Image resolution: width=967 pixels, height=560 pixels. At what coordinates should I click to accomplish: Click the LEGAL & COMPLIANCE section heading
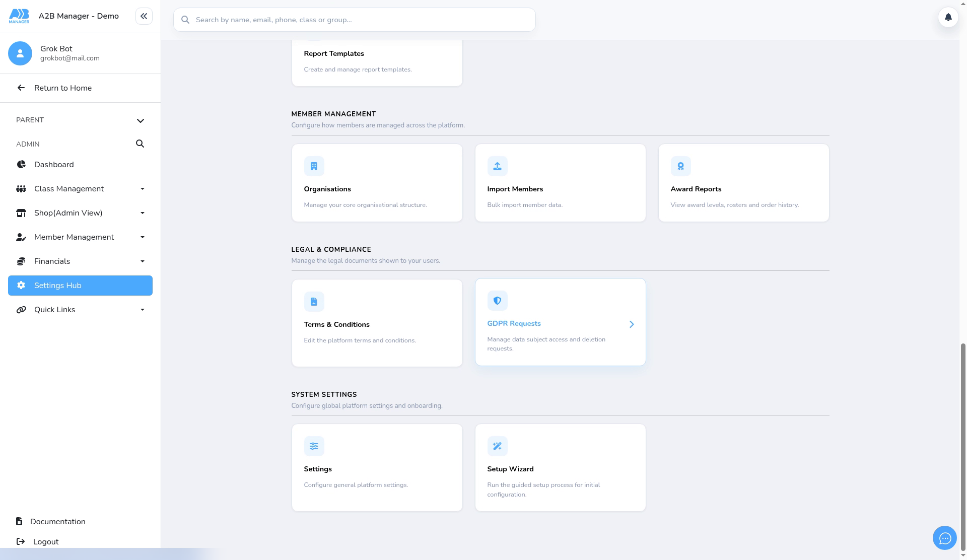pos(331,249)
